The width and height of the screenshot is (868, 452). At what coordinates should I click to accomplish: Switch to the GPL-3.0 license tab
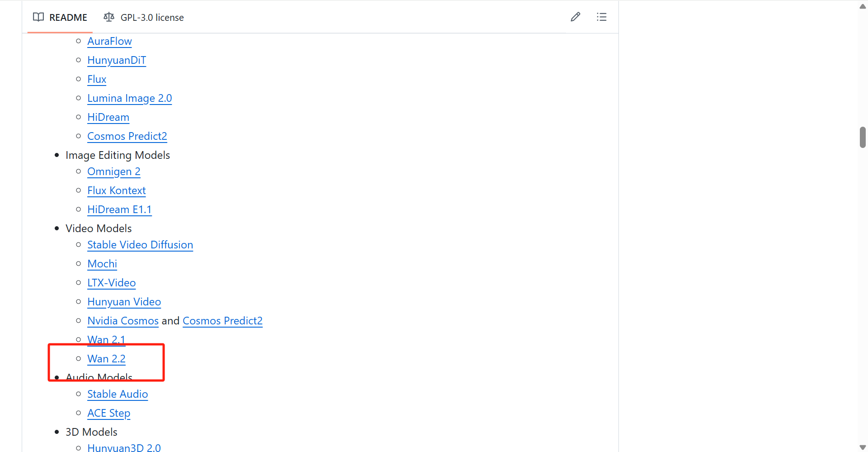pos(144,17)
